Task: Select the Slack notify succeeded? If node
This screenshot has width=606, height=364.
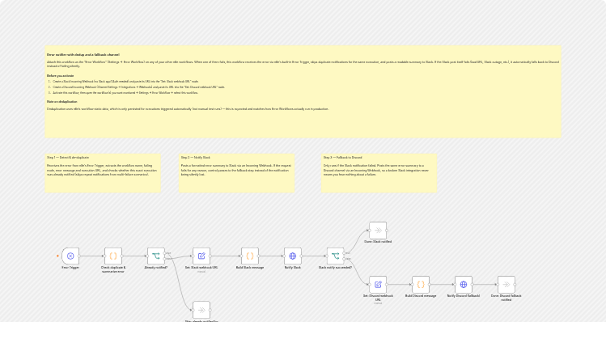Action: [336, 256]
